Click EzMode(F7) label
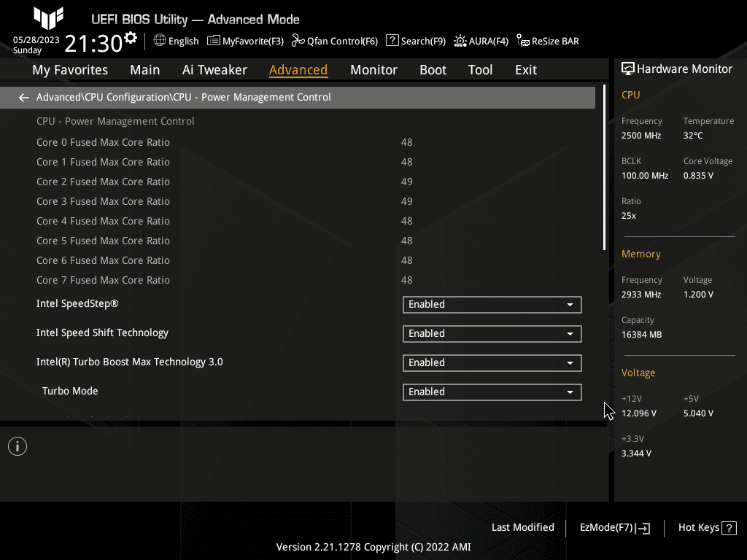The height and width of the screenshot is (560, 747). pos(606,528)
